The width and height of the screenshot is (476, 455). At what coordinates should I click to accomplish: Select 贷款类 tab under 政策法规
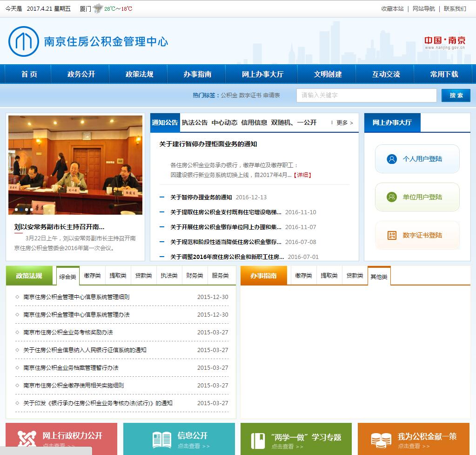144,275
